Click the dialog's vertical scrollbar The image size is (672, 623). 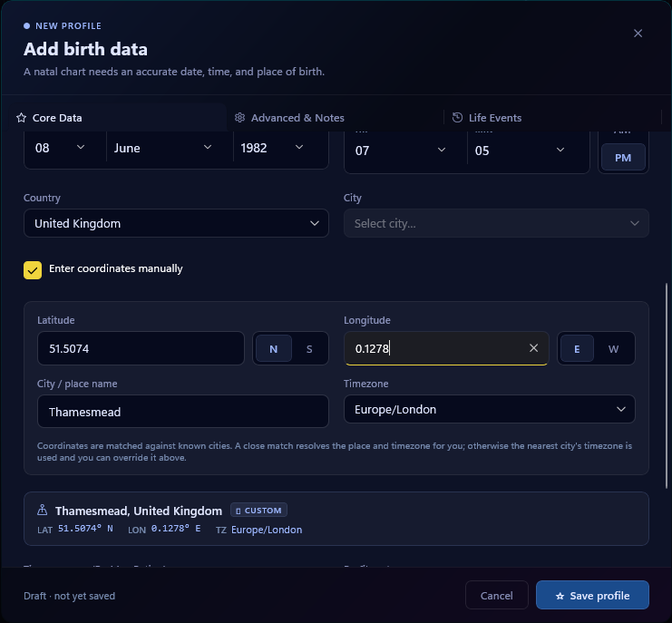coord(667,385)
